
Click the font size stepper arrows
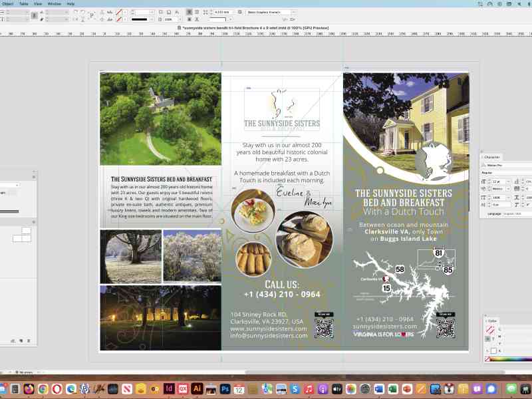489,182
